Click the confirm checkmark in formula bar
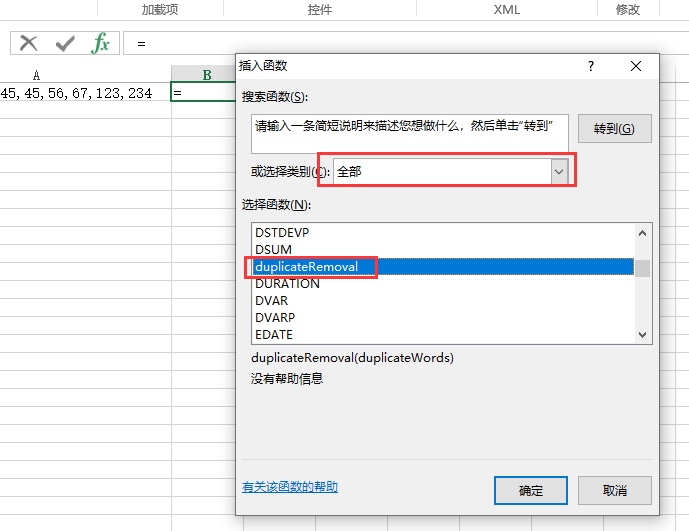 tap(65, 43)
